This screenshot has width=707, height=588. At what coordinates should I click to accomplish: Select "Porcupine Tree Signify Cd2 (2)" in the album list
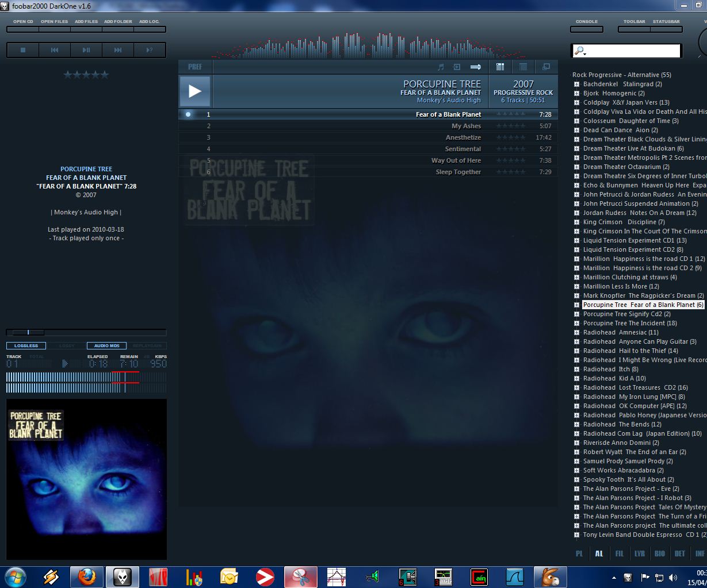[627, 314]
